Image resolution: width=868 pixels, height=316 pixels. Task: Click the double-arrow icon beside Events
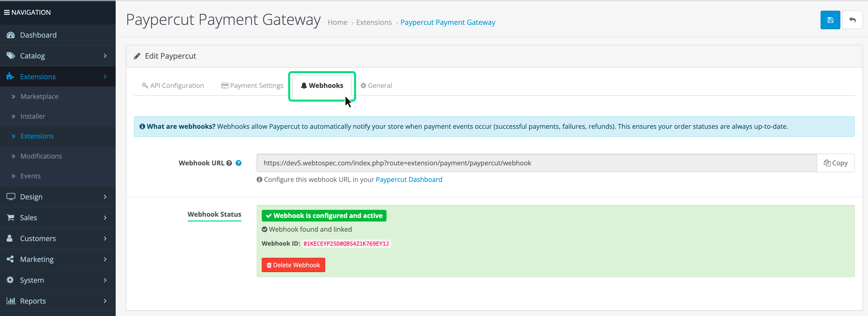click(13, 176)
